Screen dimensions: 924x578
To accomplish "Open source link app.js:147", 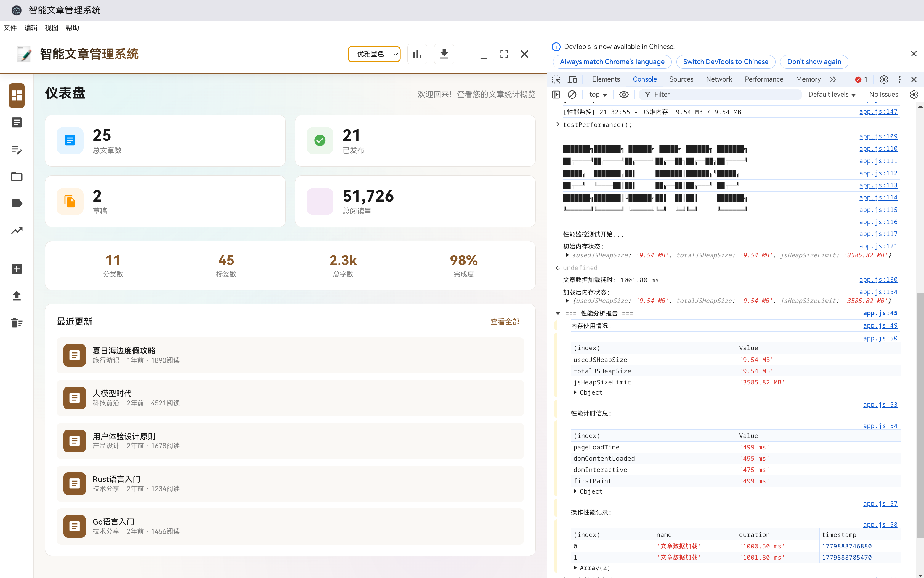I will (878, 112).
